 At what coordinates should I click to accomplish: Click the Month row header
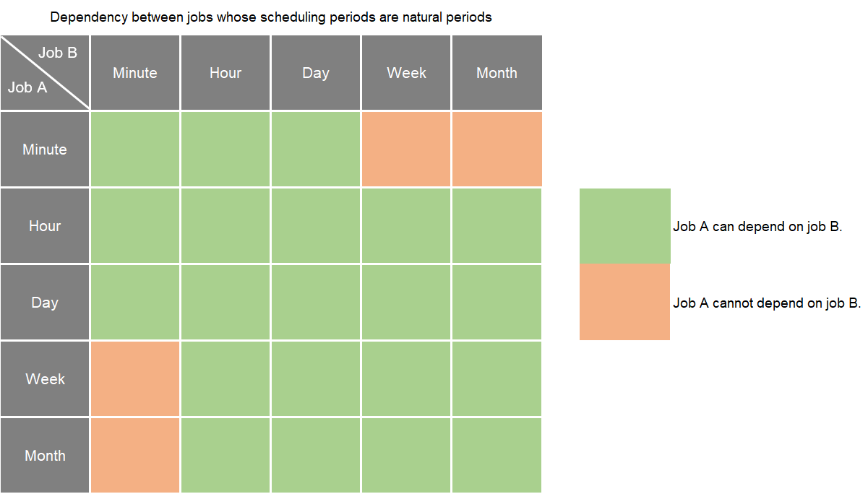point(45,455)
